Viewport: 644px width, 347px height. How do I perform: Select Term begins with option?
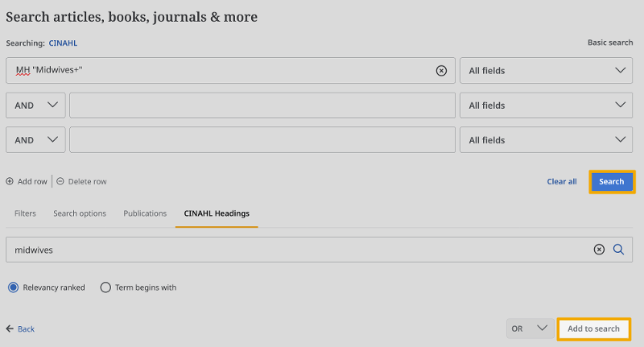tap(105, 287)
